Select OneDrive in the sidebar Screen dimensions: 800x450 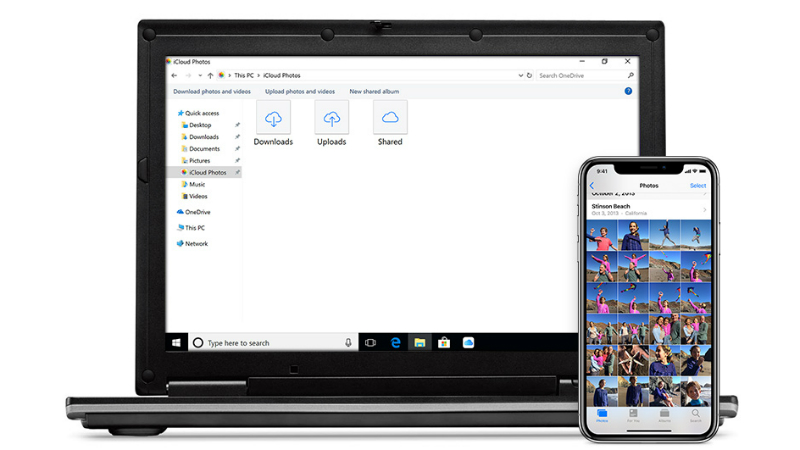[193, 212]
